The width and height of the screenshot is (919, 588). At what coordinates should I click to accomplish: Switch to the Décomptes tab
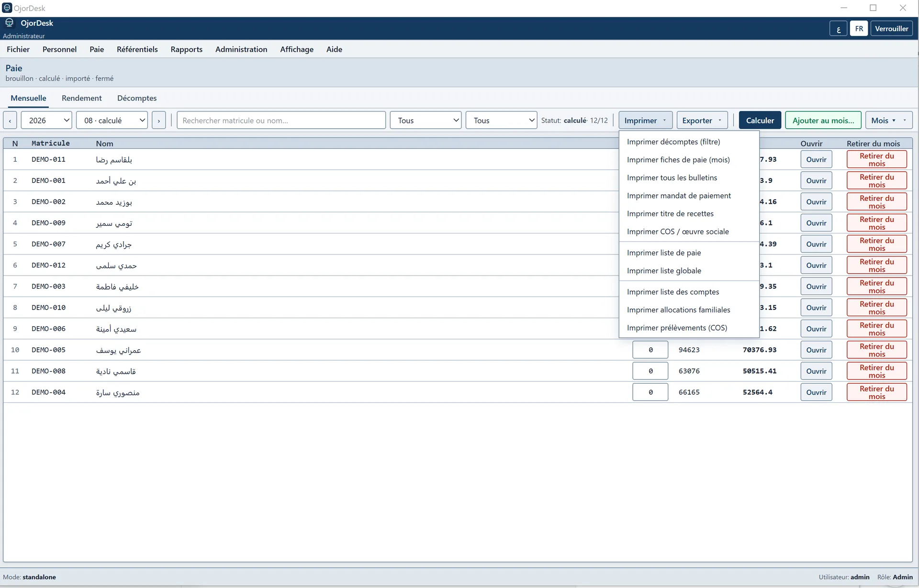tap(137, 98)
